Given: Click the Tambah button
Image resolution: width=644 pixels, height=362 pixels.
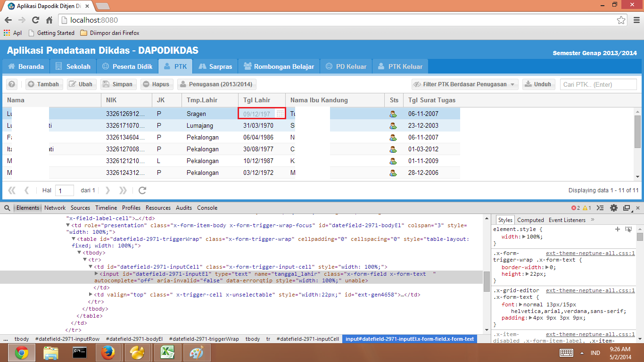Looking at the screenshot, I should [43, 84].
